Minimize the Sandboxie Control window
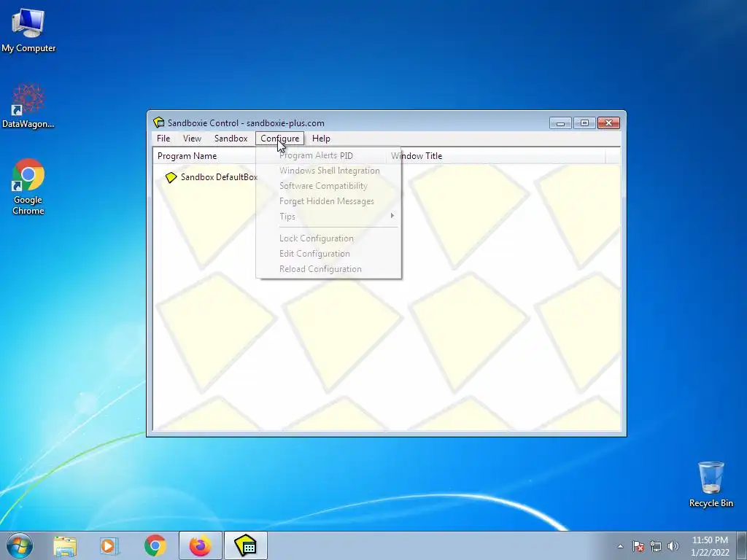Image resolution: width=747 pixels, height=560 pixels. [560, 122]
